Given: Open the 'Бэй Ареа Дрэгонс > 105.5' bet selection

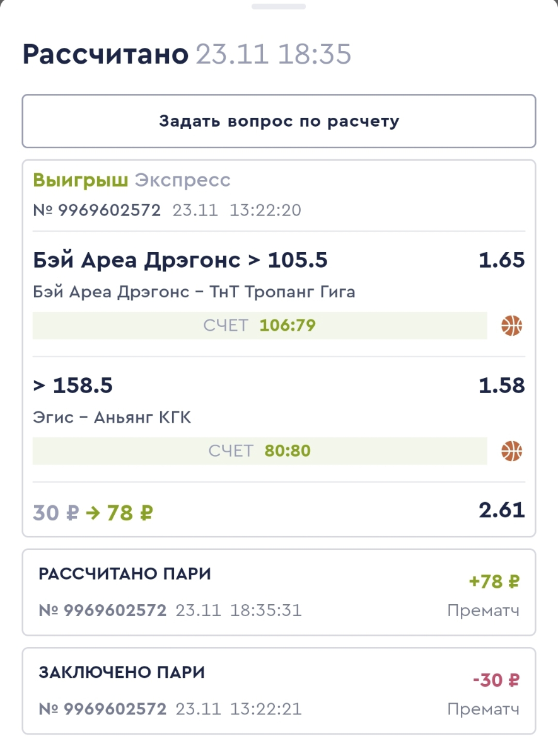Looking at the screenshot, I should click(x=180, y=260).
